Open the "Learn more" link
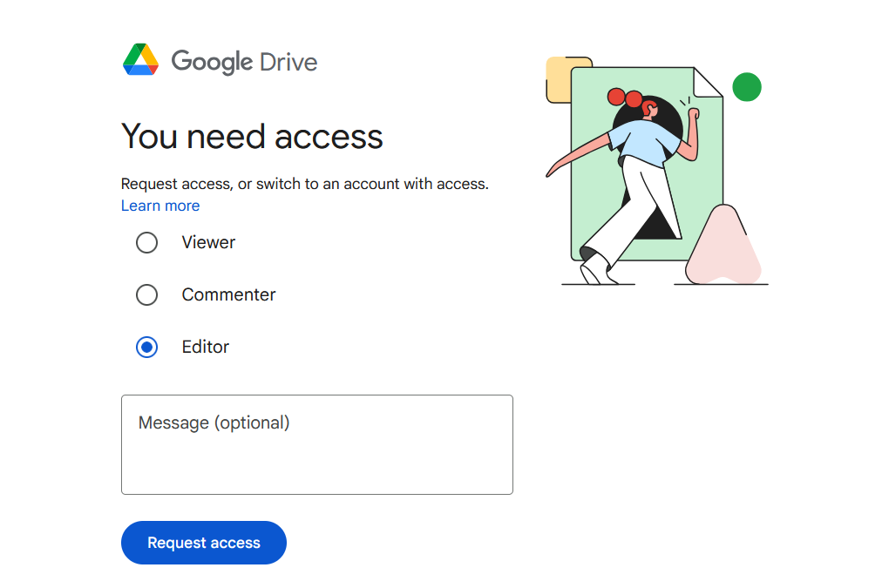 click(x=160, y=206)
